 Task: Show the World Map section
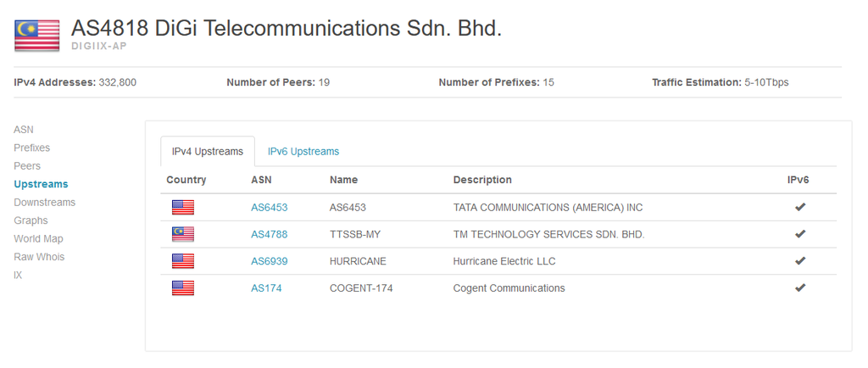tap(38, 239)
